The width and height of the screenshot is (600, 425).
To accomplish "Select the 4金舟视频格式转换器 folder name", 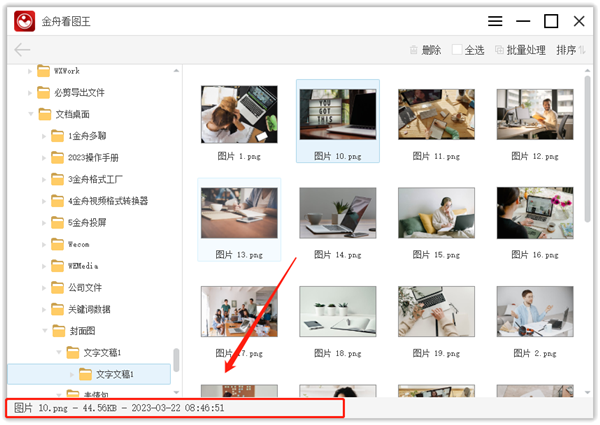I will point(108,201).
